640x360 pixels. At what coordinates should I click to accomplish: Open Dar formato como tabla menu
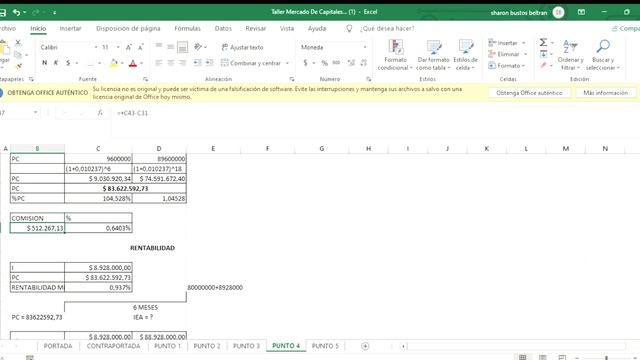point(433,55)
